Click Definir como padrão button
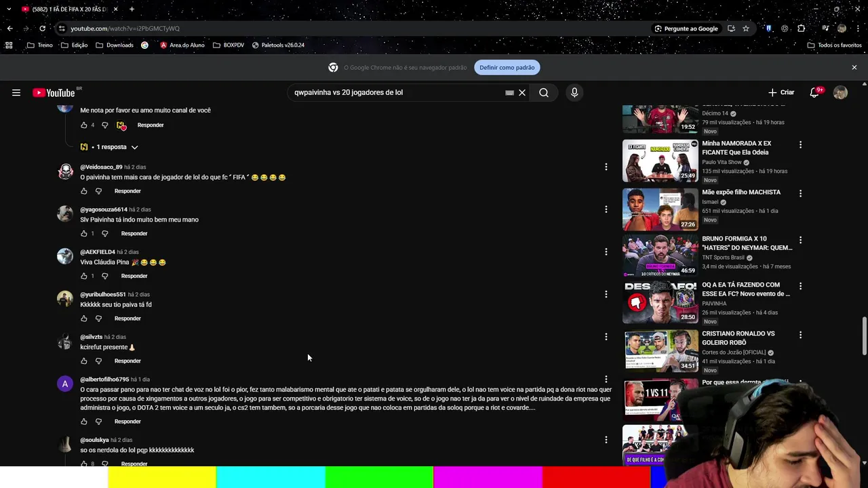Screen dimensions: 868x488 point(507,67)
